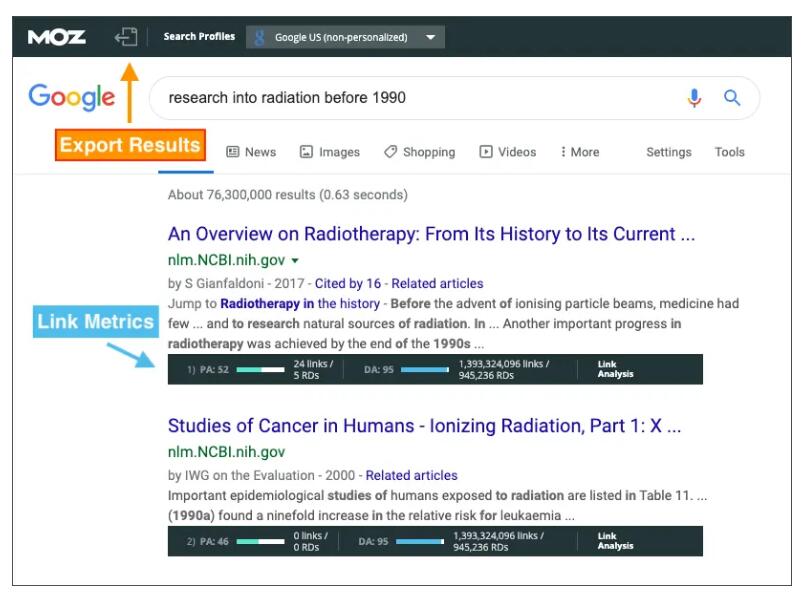Open the Overview on Radiotherapy result
The width and height of the screenshot is (803, 595).
point(431,234)
